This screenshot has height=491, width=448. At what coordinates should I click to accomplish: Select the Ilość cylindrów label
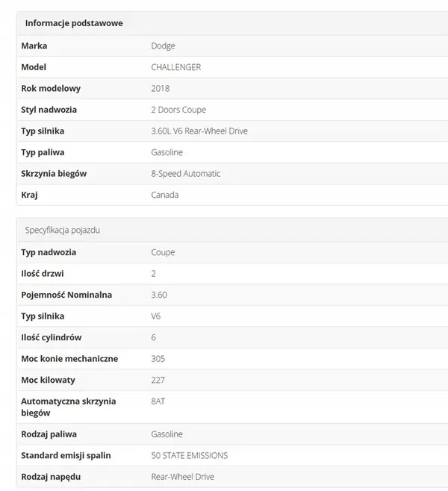52,337
